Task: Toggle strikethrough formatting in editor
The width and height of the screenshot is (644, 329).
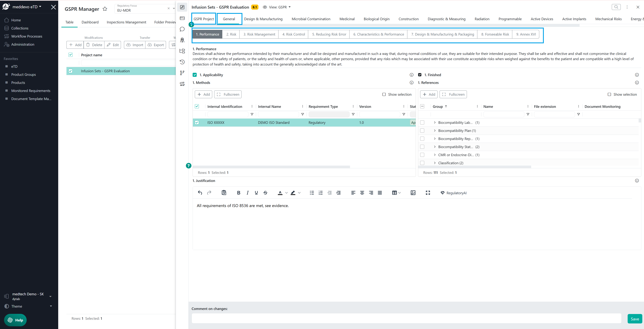Action: (x=265, y=193)
